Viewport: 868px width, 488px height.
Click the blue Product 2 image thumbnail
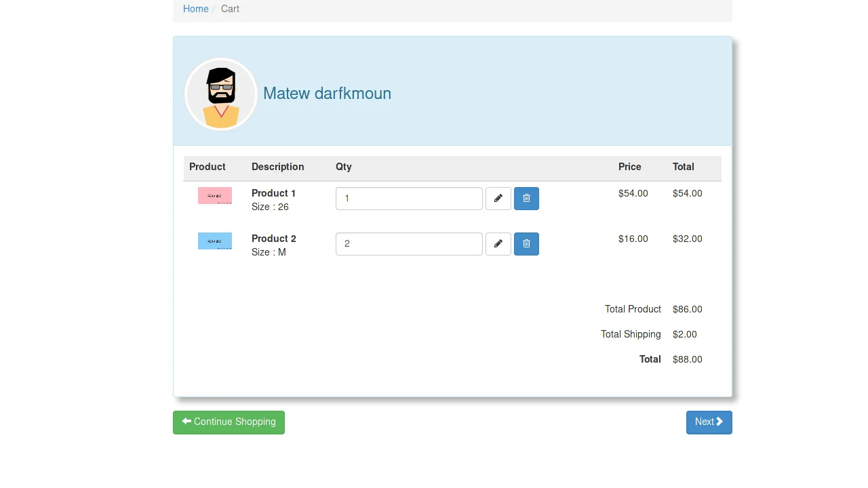click(215, 241)
